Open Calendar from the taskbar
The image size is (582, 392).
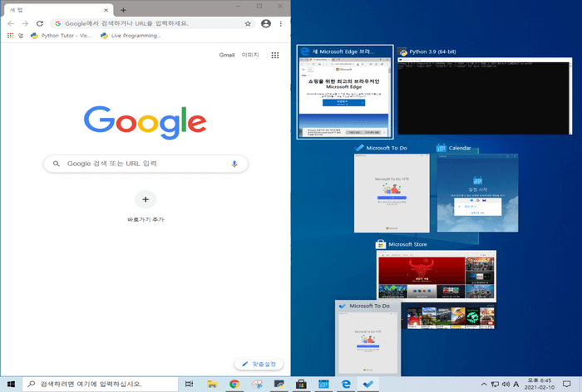coord(323,385)
